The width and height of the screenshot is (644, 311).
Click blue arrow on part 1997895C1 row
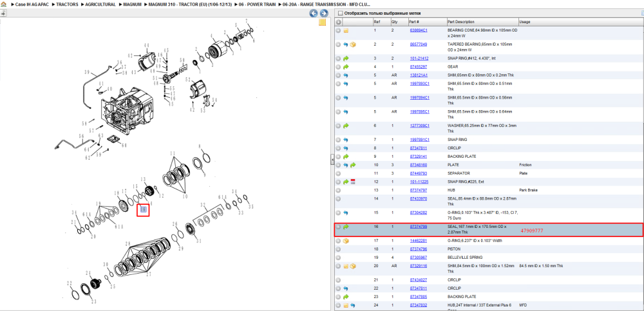click(x=346, y=112)
